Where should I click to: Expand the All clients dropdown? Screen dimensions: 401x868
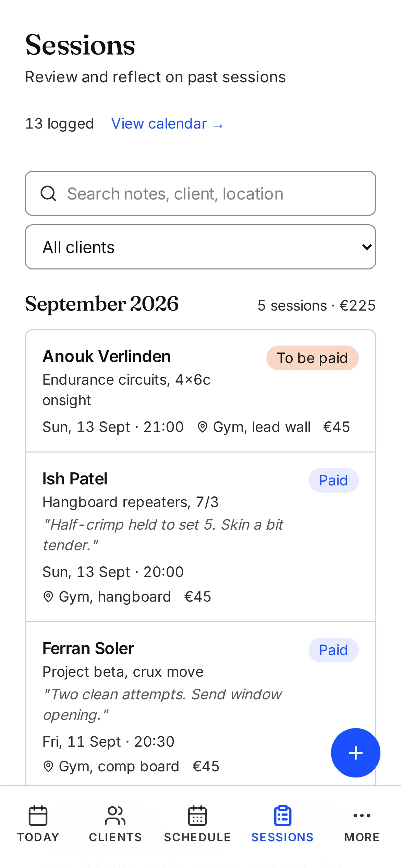point(200,247)
